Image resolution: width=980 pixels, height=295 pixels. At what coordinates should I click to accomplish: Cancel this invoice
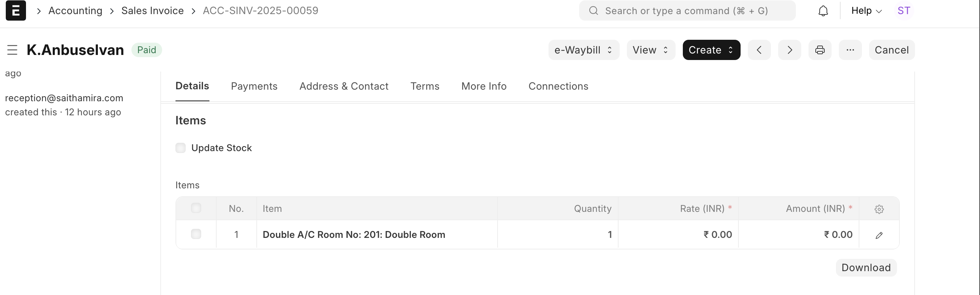(892, 50)
